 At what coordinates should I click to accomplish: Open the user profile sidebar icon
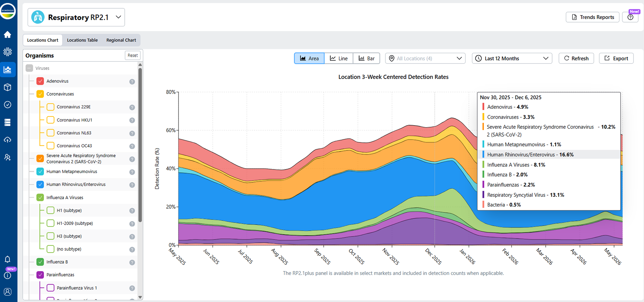[7, 292]
